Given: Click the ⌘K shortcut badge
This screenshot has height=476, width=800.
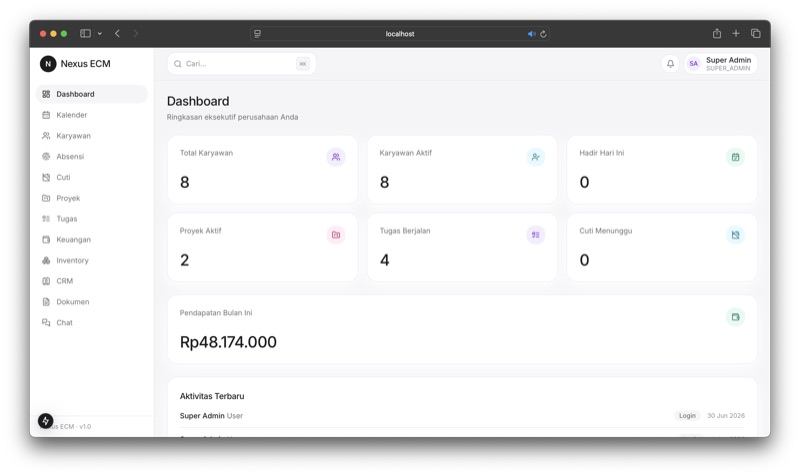Looking at the screenshot, I should point(303,64).
